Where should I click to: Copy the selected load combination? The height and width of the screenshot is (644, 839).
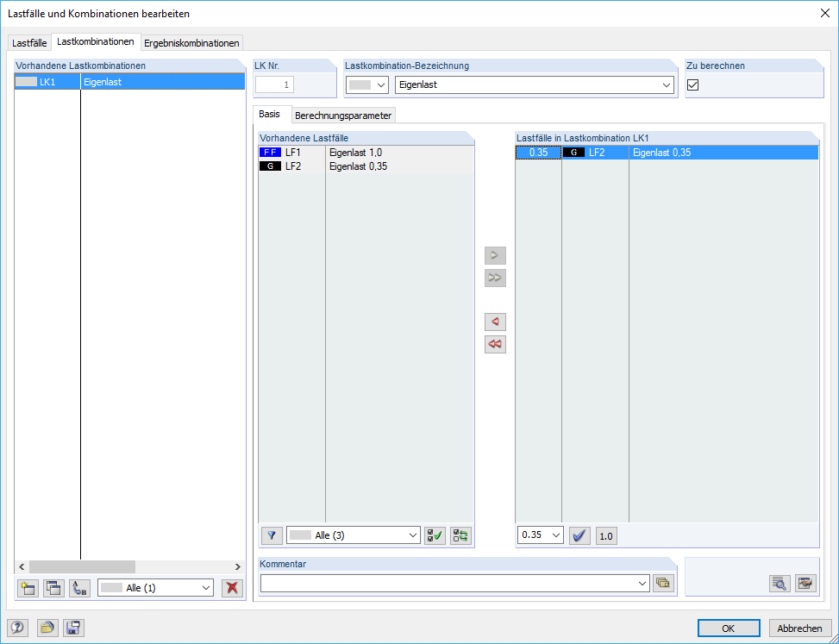click(x=53, y=587)
